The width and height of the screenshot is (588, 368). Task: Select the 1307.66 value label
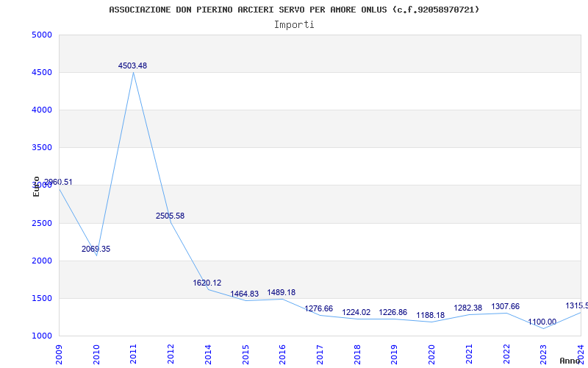pos(505,307)
